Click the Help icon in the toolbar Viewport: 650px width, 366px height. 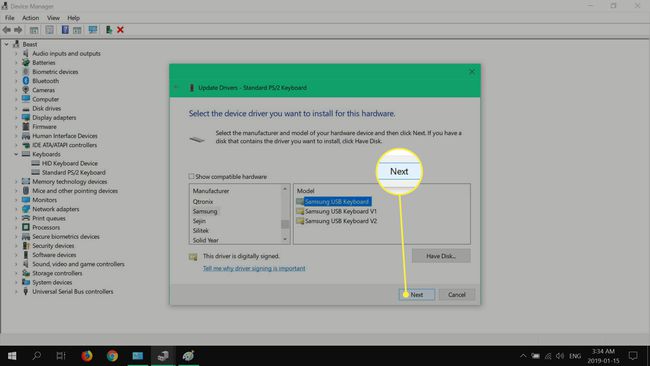tap(65, 30)
